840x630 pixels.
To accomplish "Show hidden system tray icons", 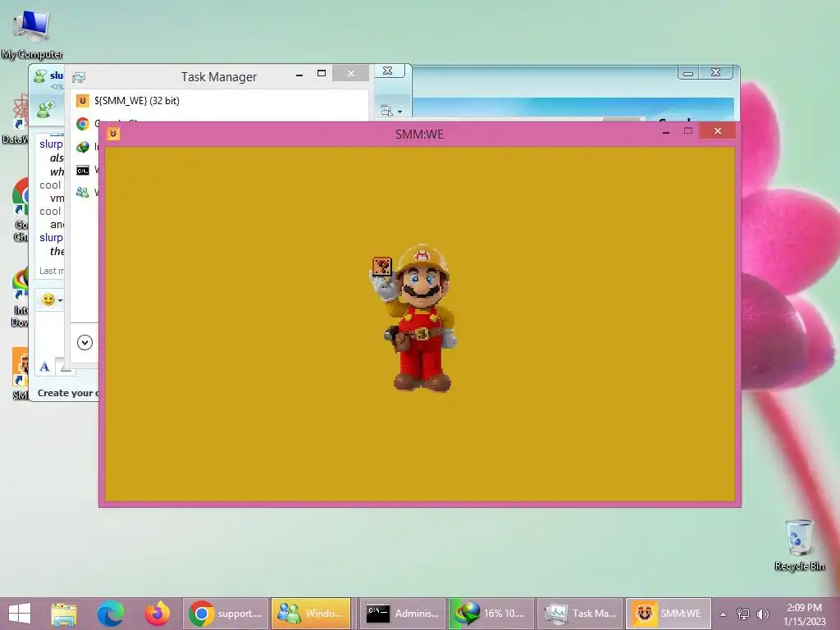I will (x=723, y=614).
